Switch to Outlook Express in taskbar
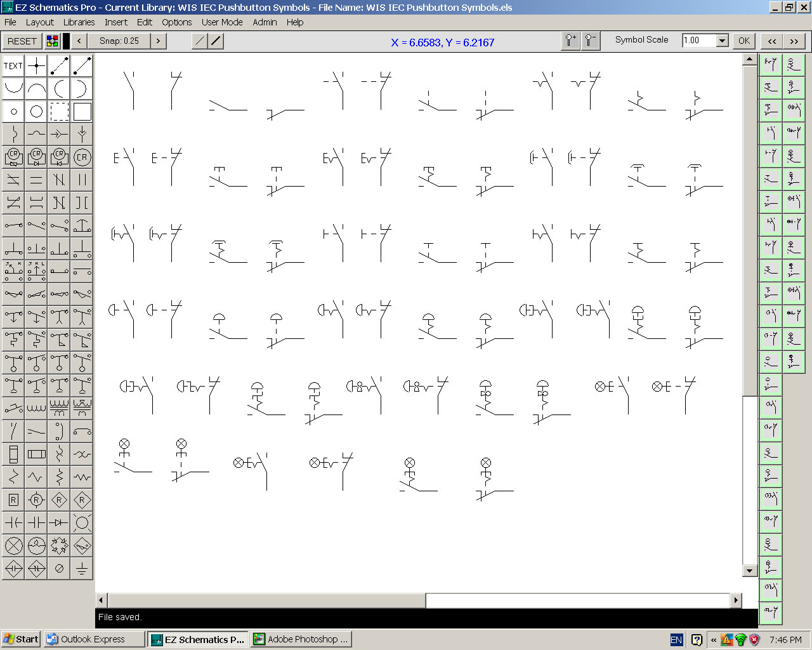Viewport: 812px width, 650px height. pyautogui.click(x=94, y=639)
